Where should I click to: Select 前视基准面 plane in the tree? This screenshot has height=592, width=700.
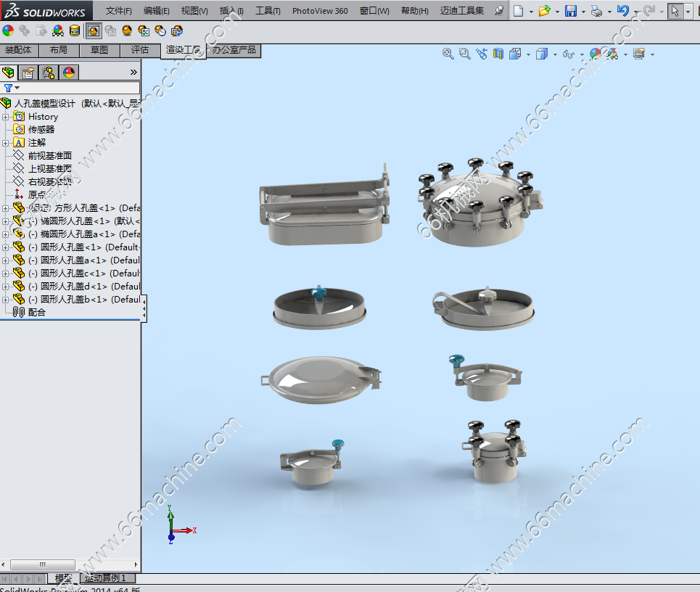tap(49, 156)
